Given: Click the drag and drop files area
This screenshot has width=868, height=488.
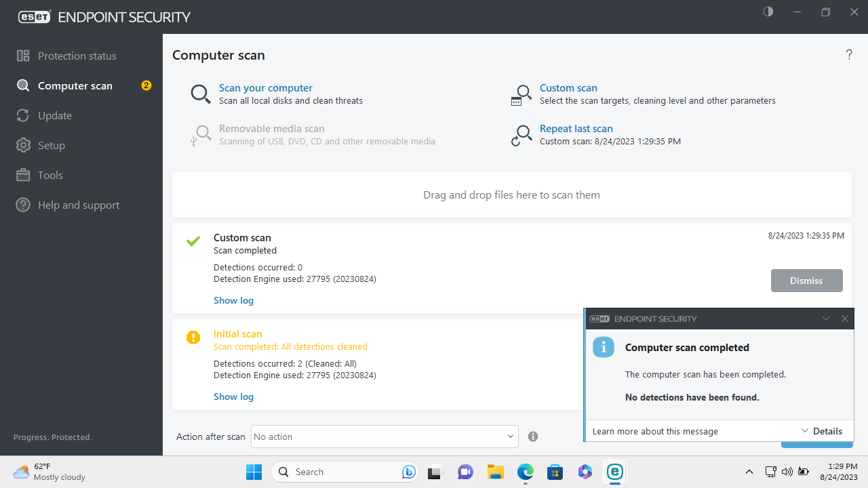Looking at the screenshot, I should [512, 195].
